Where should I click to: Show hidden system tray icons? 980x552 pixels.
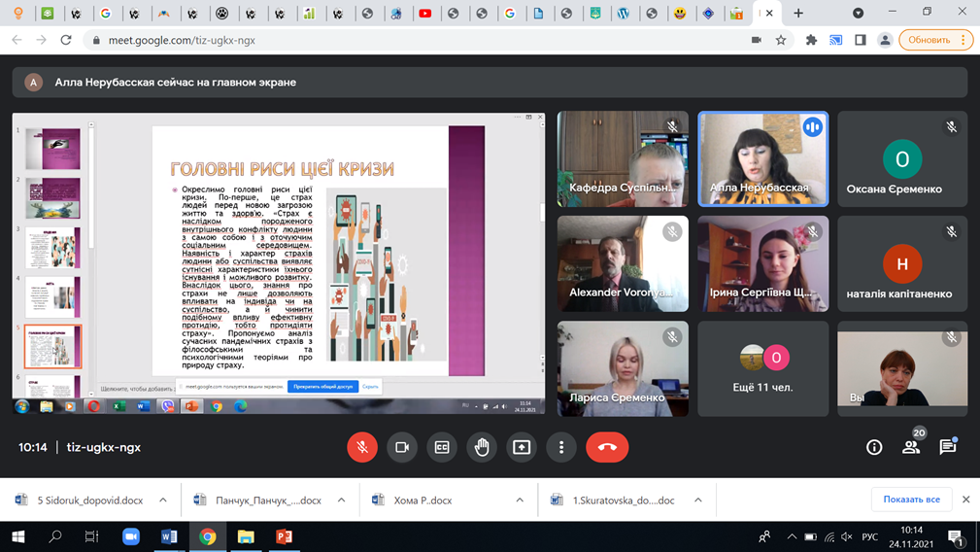pyautogui.click(x=792, y=536)
